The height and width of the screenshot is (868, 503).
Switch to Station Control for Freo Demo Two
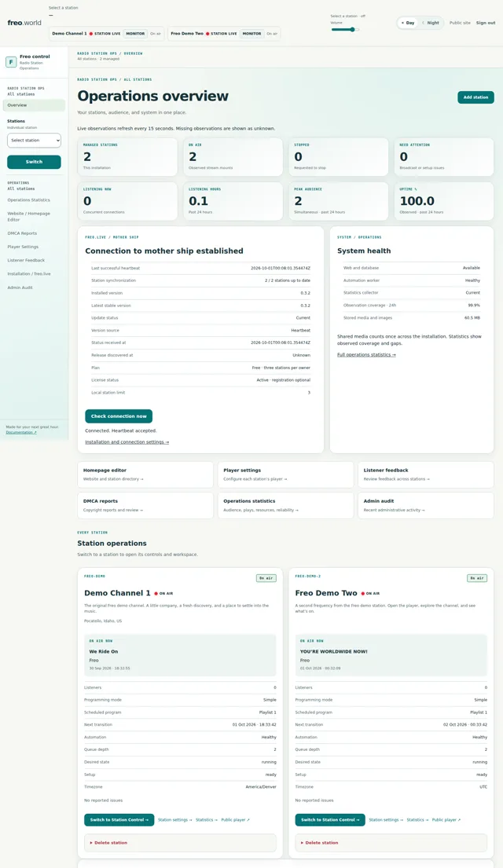(330, 820)
